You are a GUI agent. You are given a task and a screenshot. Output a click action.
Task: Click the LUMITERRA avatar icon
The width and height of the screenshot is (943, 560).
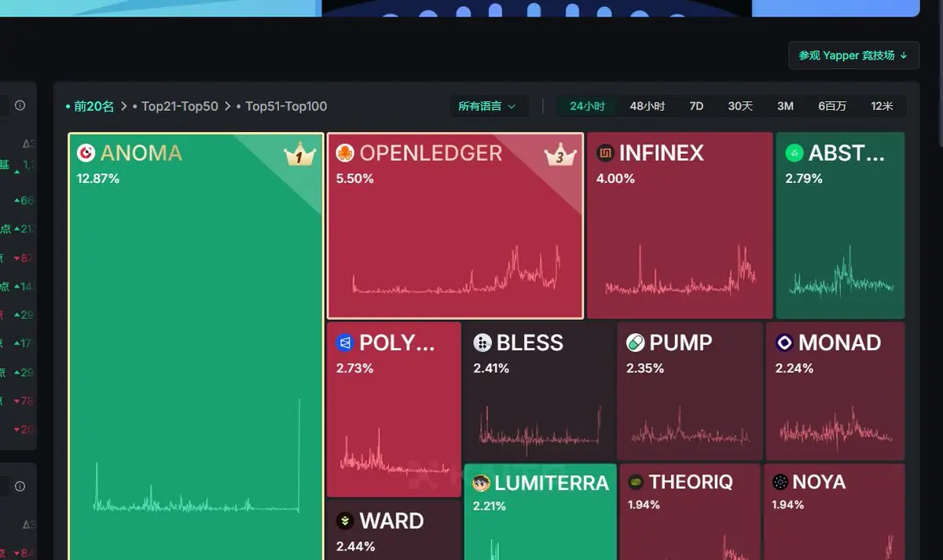tap(482, 482)
